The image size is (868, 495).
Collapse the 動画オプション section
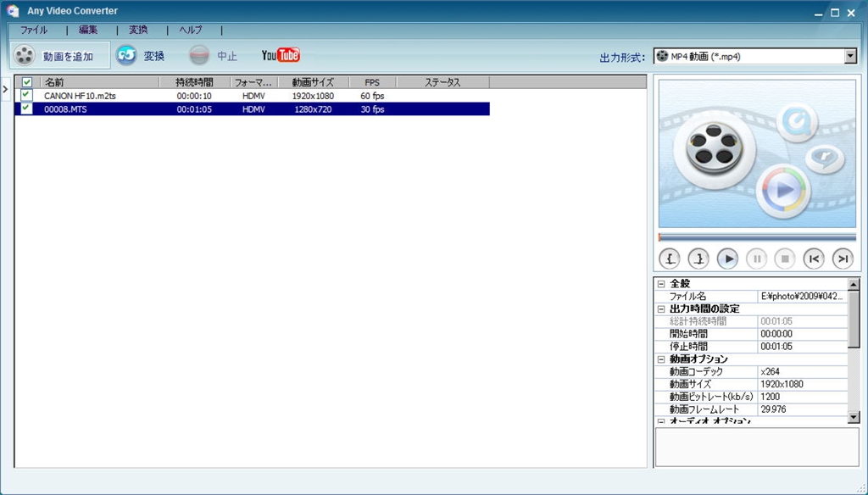point(661,359)
